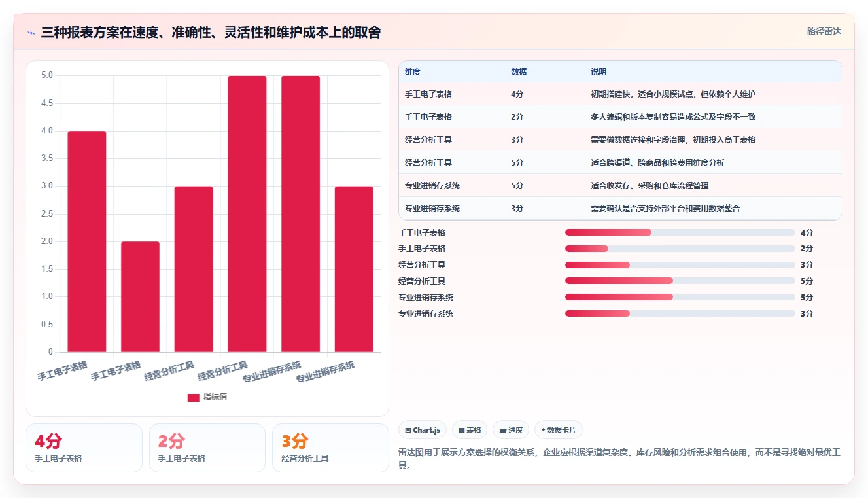
Task: Click the 4.5 y-axis label
Action: click(x=47, y=103)
